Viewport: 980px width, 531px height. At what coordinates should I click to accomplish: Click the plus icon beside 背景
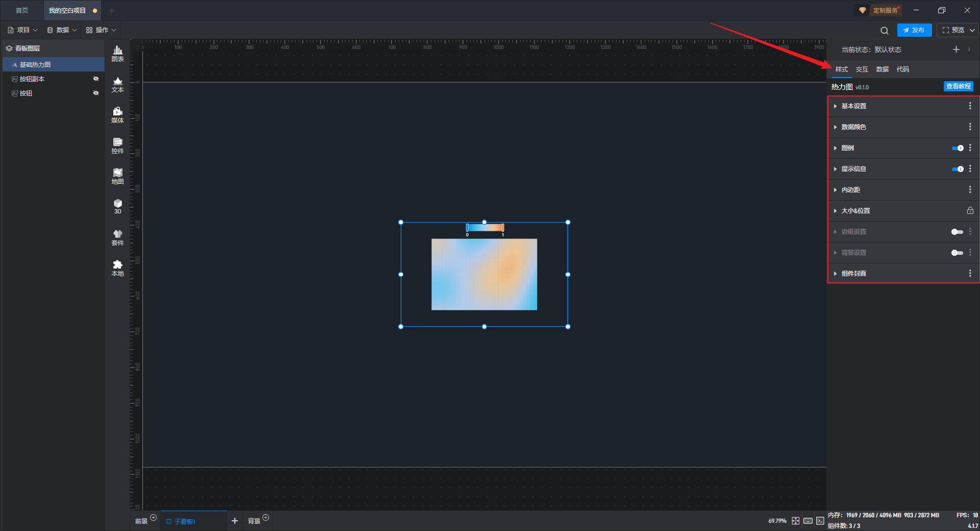click(x=265, y=518)
